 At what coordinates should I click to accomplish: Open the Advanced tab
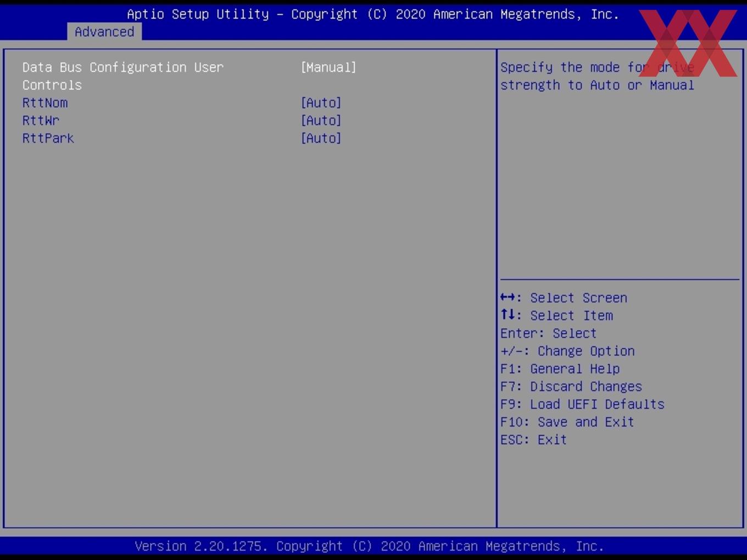pyautogui.click(x=104, y=32)
